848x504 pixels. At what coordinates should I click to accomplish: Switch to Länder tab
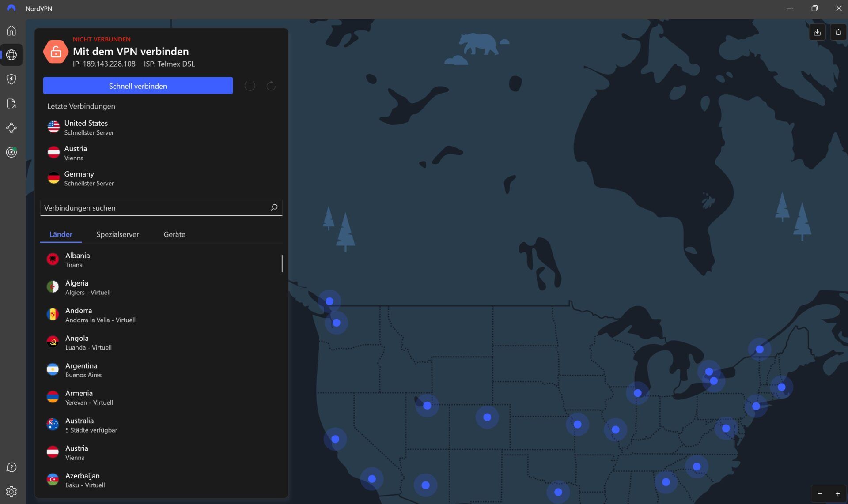point(61,234)
